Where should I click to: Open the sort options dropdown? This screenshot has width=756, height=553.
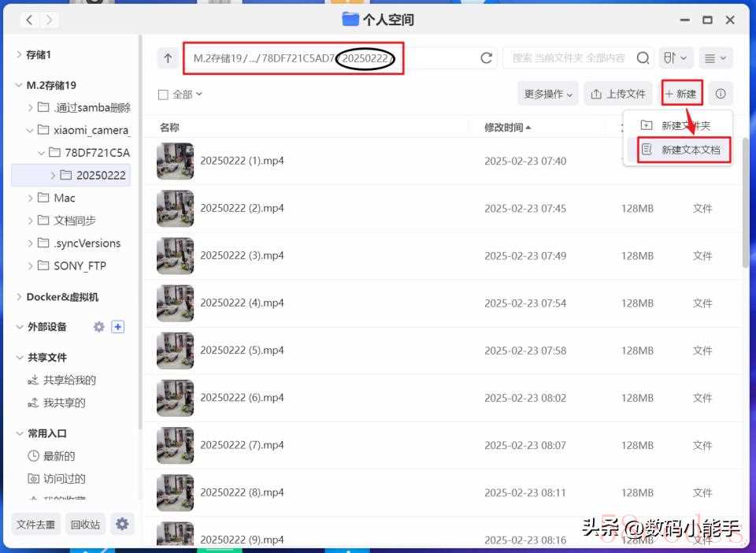point(676,58)
